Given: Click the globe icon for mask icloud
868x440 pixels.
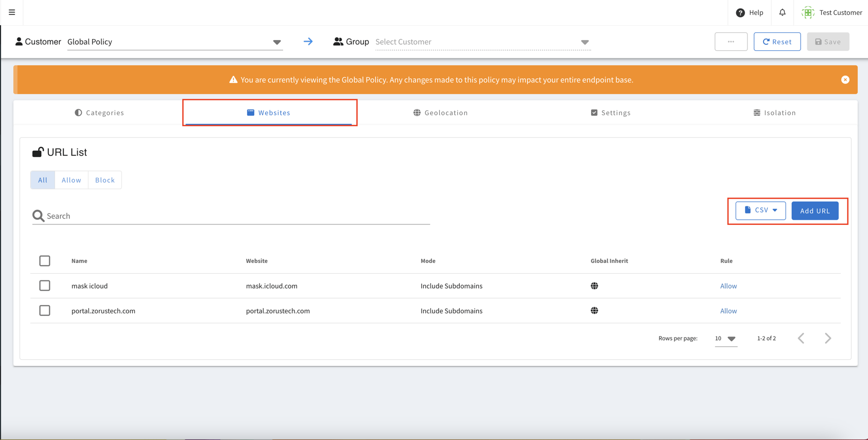Looking at the screenshot, I should point(594,286).
